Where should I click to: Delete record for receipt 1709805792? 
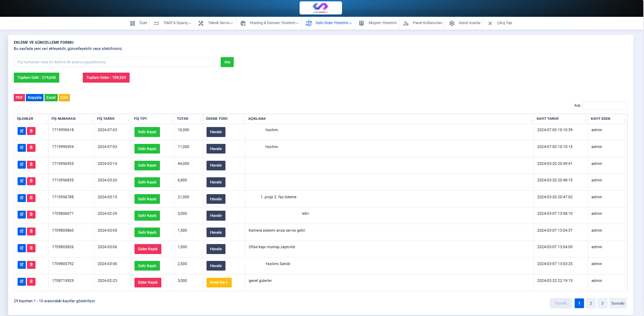(x=31, y=265)
